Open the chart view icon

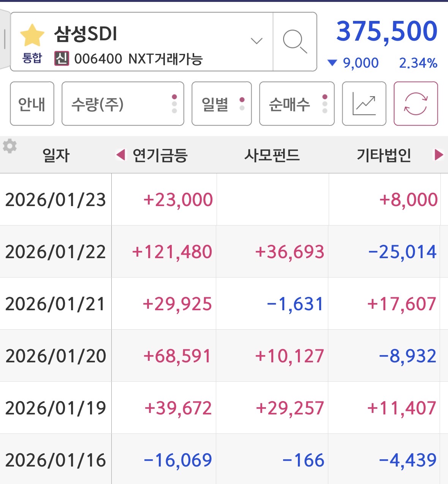coord(364,104)
